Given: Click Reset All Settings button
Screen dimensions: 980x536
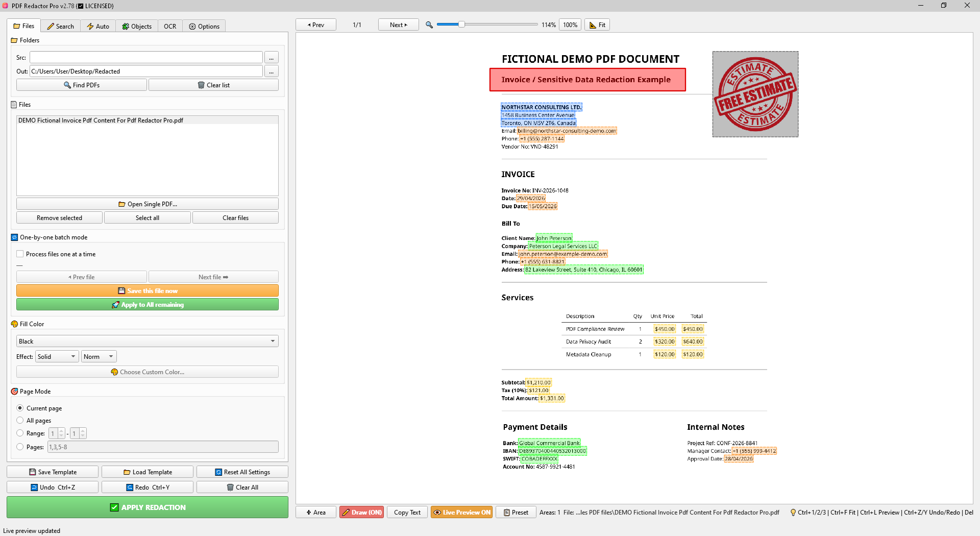Looking at the screenshot, I should (x=242, y=472).
